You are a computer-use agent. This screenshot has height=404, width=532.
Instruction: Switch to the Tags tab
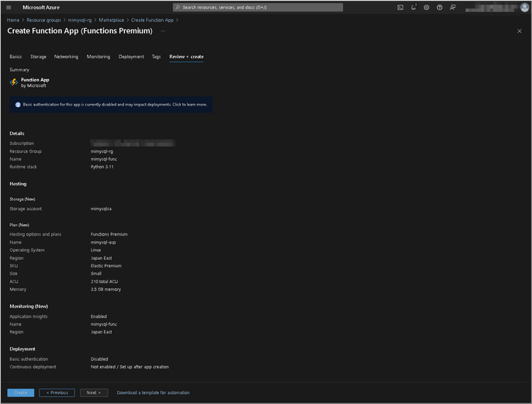[157, 57]
